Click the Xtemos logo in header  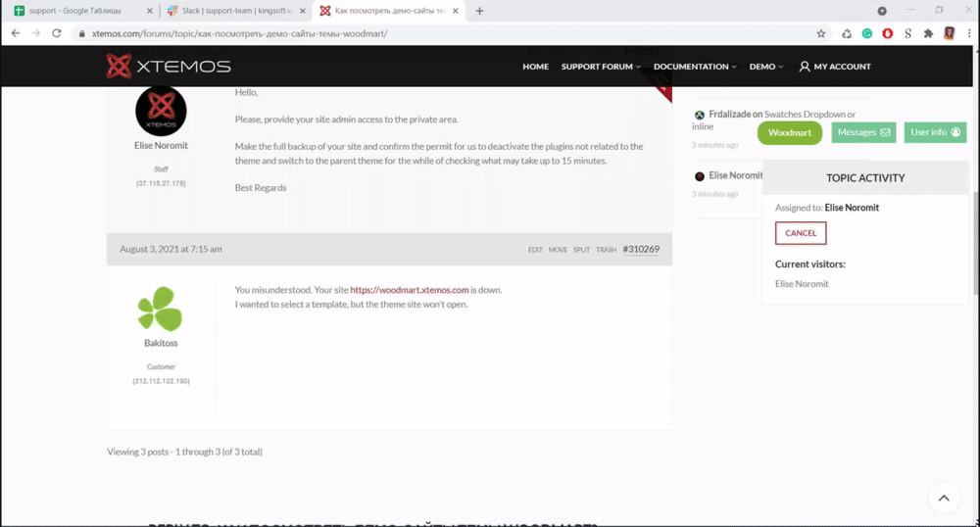click(169, 67)
